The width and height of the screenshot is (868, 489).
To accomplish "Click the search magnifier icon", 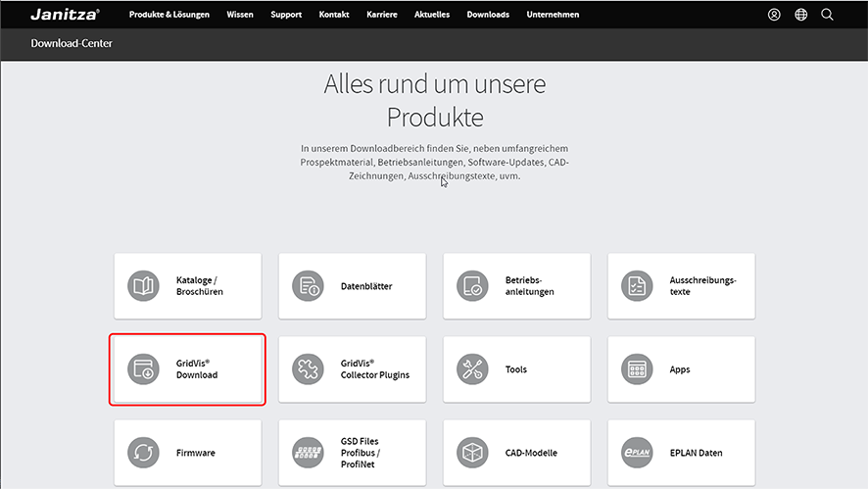I will (827, 15).
